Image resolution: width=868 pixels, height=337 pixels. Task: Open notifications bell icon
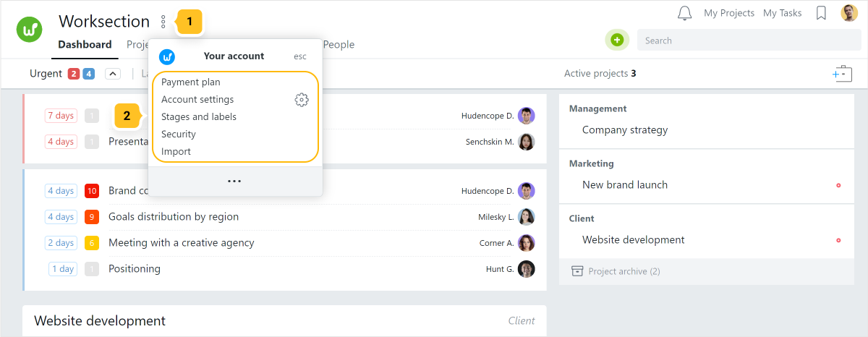tap(684, 13)
